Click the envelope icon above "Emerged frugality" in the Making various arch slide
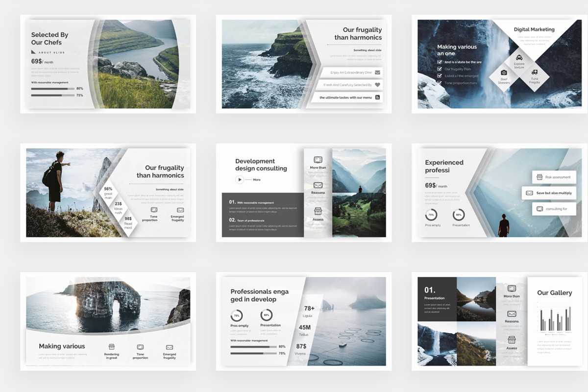Viewport: 588px width, 392px height. [x=170, y=347]
